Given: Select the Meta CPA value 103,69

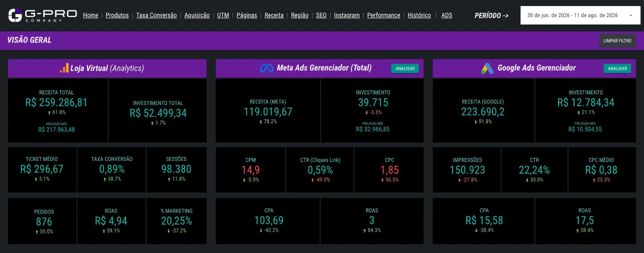Looking at the screenshot, I should point(269,220).
